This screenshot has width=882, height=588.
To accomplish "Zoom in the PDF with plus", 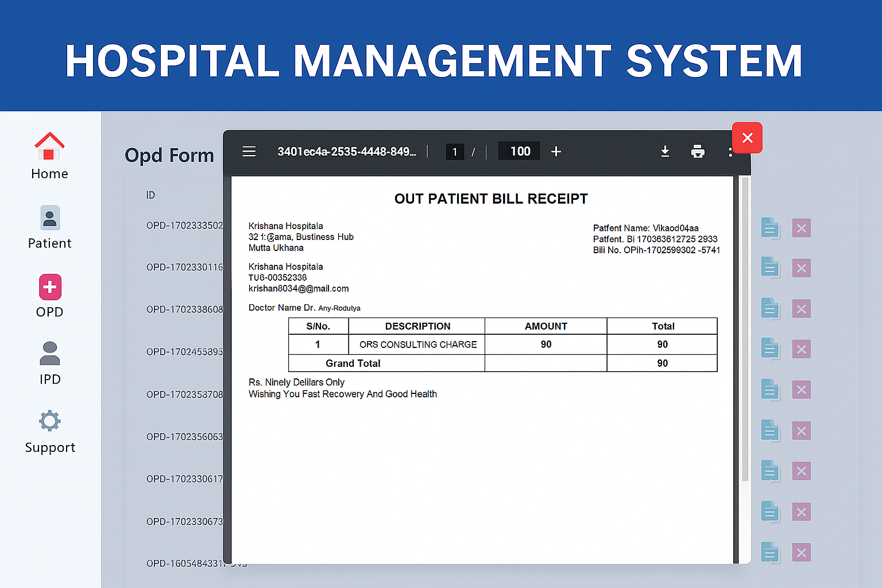I will pyautogui.click(x=556, y=152).
